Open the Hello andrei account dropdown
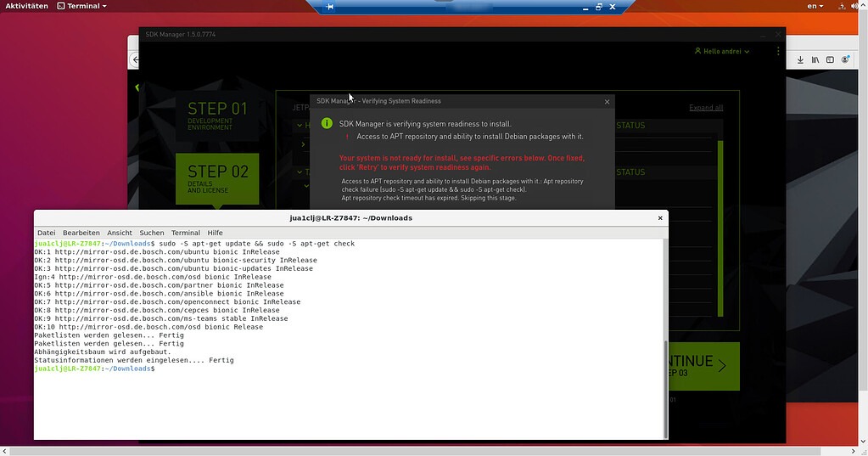Image resolution: width=868 pixels, height=456 pixels. point(722,51)
